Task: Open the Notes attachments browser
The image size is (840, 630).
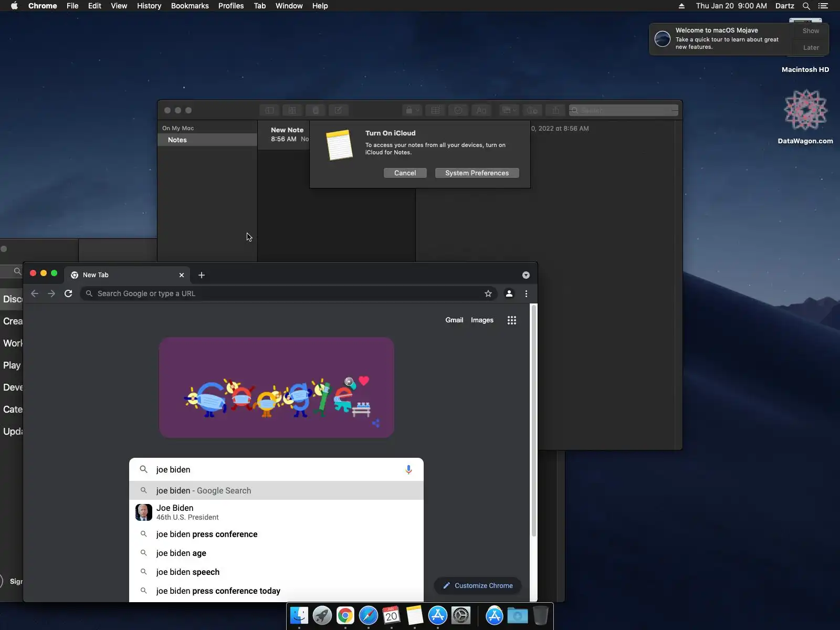Action: coord(316,110)
